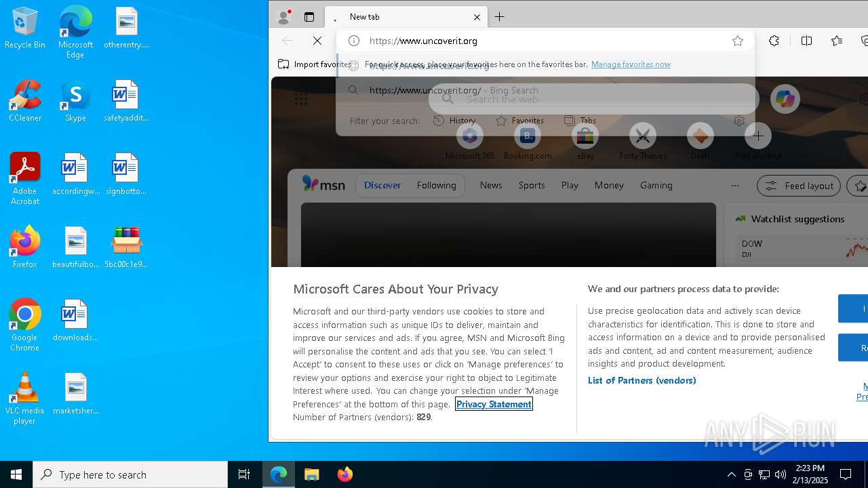Open the DOW watchlist suggestion
This screenshot has width=868, height=488.
[x=800, y=249]
